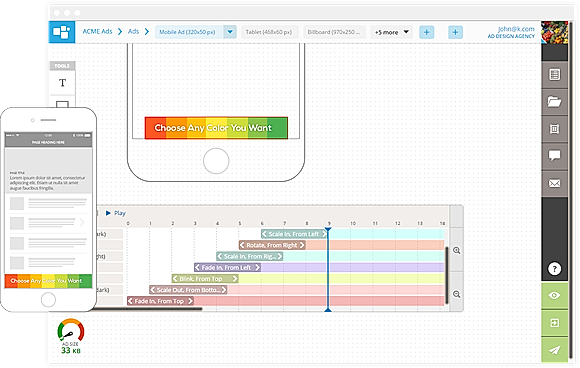Viewport: 580px width, 368px height.
Task: Click the phone preview color banner
Action: click(x=48, y=281)
